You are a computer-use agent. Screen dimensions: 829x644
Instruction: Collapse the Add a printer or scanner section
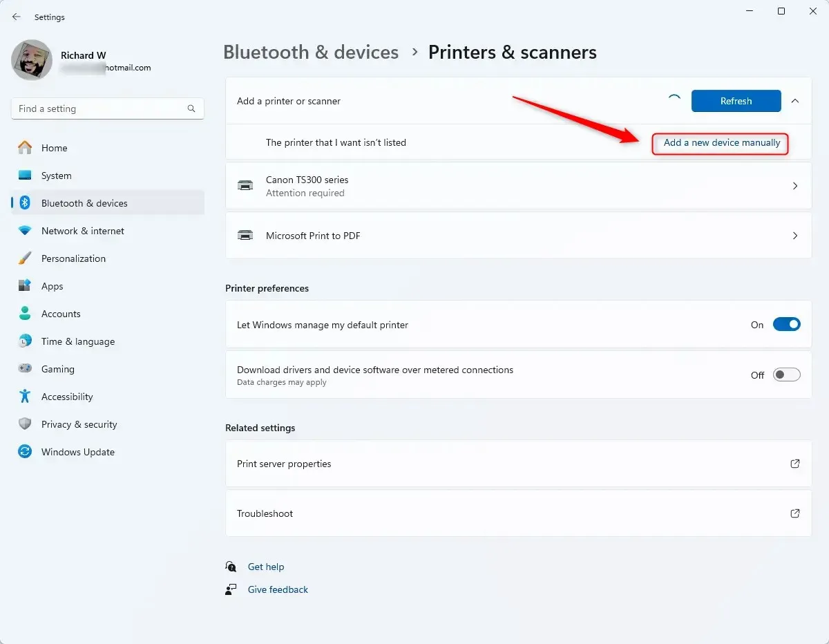pyautogui.click(x=795, y=101)
